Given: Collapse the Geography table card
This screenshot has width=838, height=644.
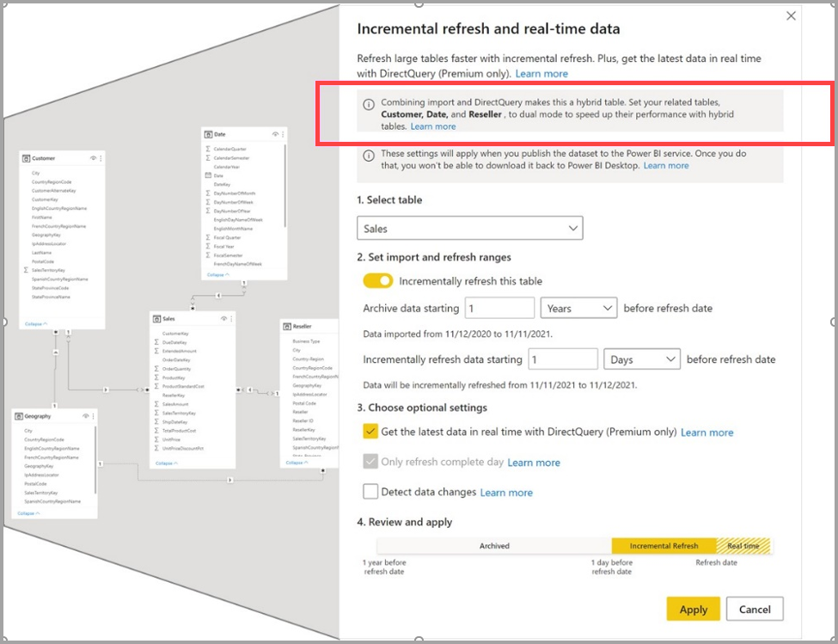Looking at the screenshot, I should pos(28,513).
